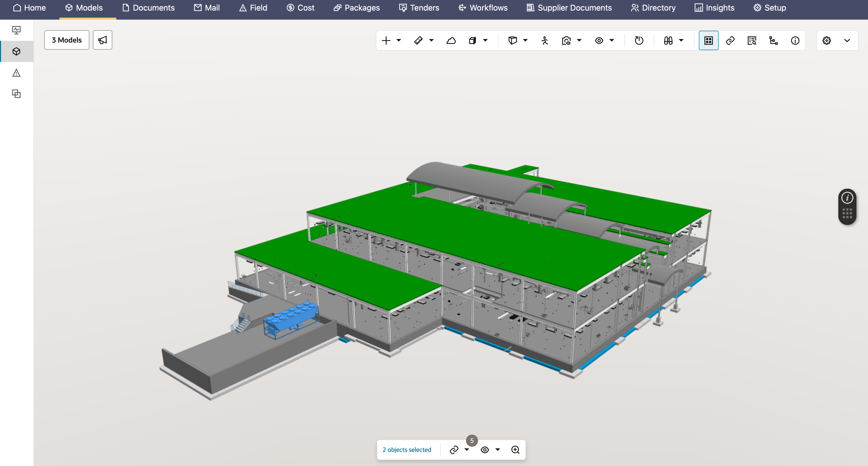The height and width of the screenshot is (466, 868).
Task: Expand the binoculars dropdown arrow
Action: pyautogui.click(x=681, y=41)
